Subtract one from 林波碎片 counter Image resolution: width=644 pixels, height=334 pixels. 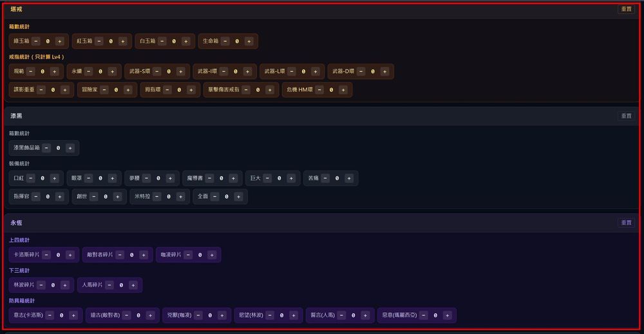click(x=41, y=285)
